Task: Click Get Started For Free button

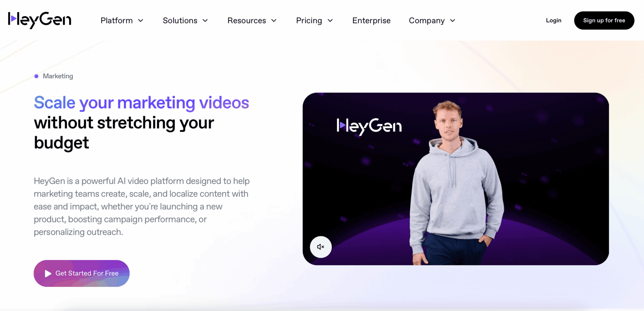Action: point(82,273)
